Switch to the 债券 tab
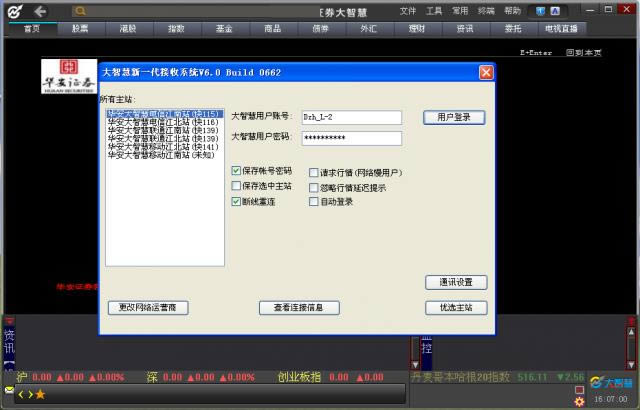This screenshot has height=410, width=640. pos(320,29)
